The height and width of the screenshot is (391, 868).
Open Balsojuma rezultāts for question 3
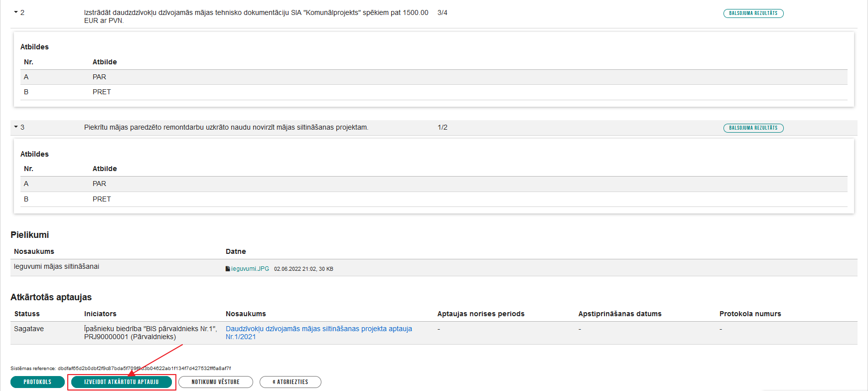coord(753,128)
